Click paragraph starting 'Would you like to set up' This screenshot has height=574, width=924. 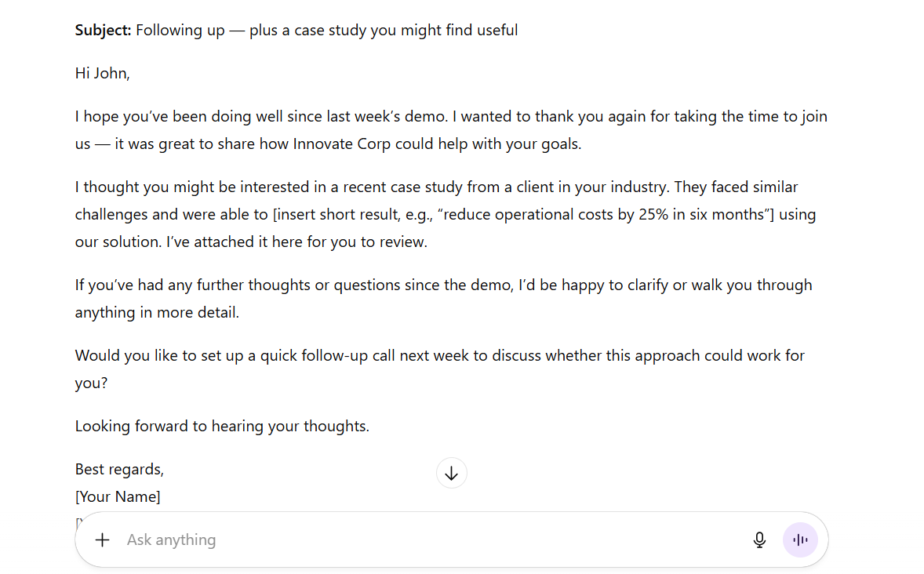(x=439, y=355)
